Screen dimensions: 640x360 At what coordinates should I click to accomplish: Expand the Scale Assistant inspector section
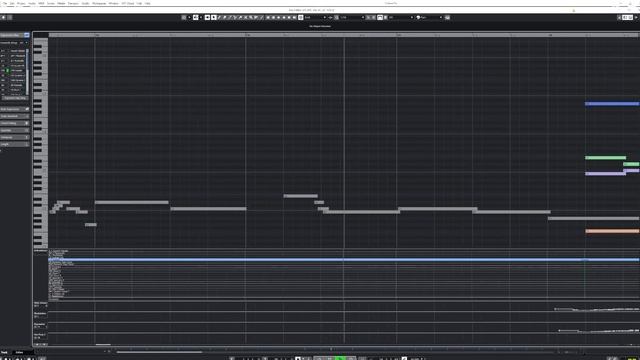15,116
